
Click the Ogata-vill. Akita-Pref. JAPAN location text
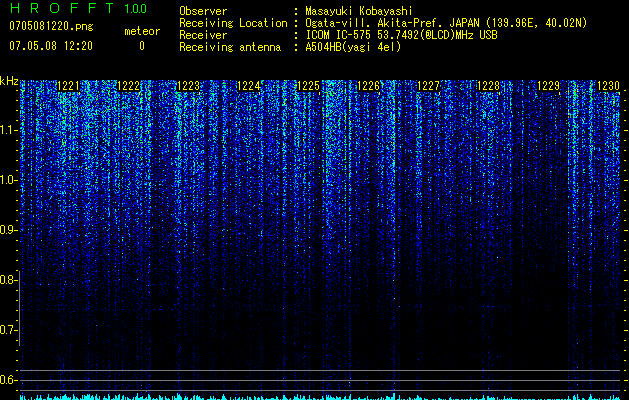click(x=446, y=23)
